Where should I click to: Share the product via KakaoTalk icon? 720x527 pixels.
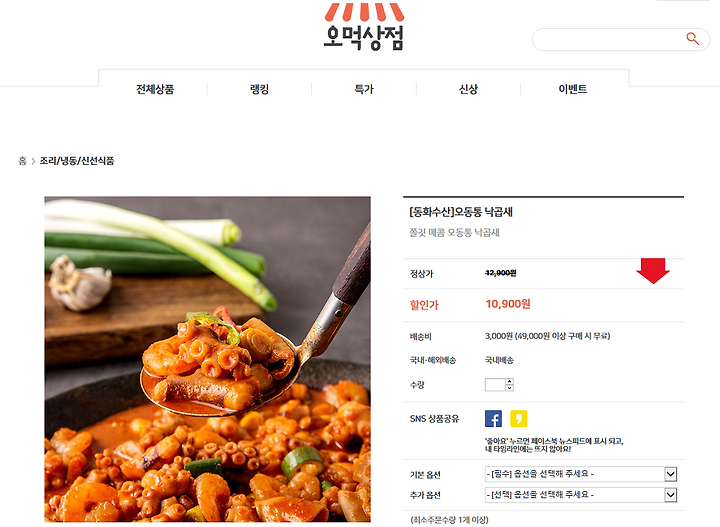[x=519, y=419]
